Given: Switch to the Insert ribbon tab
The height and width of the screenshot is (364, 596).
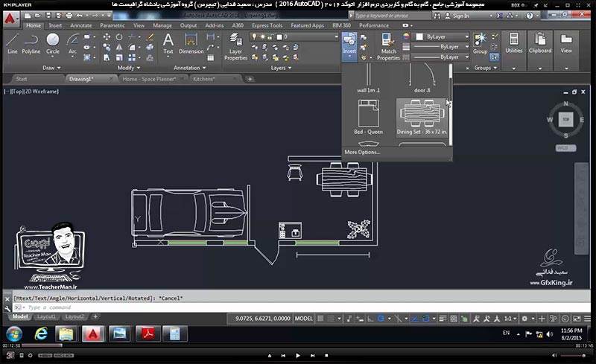Looking at the screenshot, I should (55, 25).
